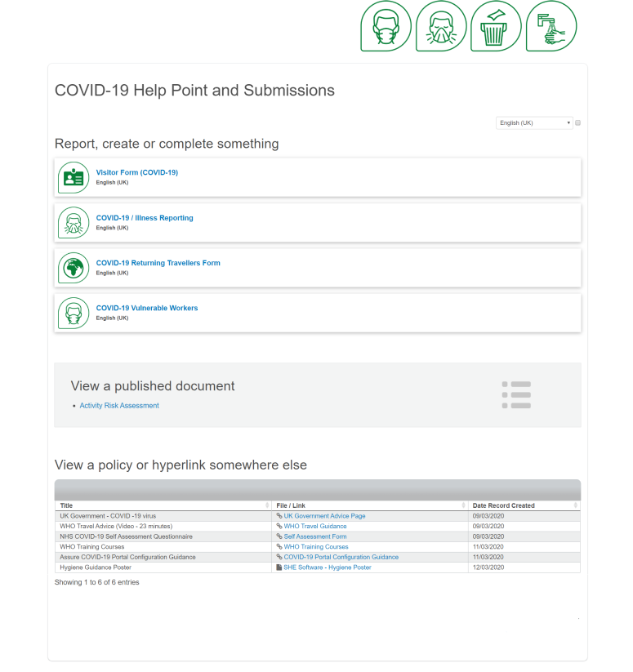Open the Activity Risk Assessment document
The width and height of the screenshot is (633, 672).
click(x=119, y=406)
